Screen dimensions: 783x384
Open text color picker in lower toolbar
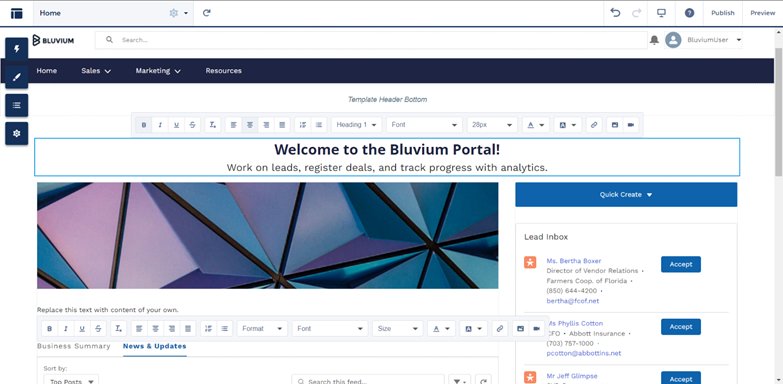pyautogui.click(x=441, y=329)
